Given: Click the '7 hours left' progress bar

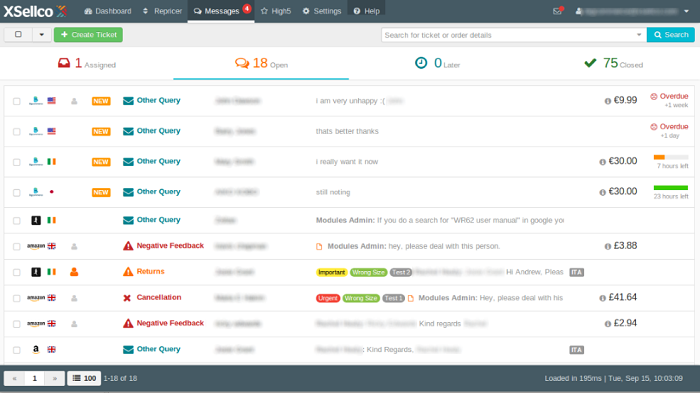Looking at the screenshot, I should click(x=671, y=157).
